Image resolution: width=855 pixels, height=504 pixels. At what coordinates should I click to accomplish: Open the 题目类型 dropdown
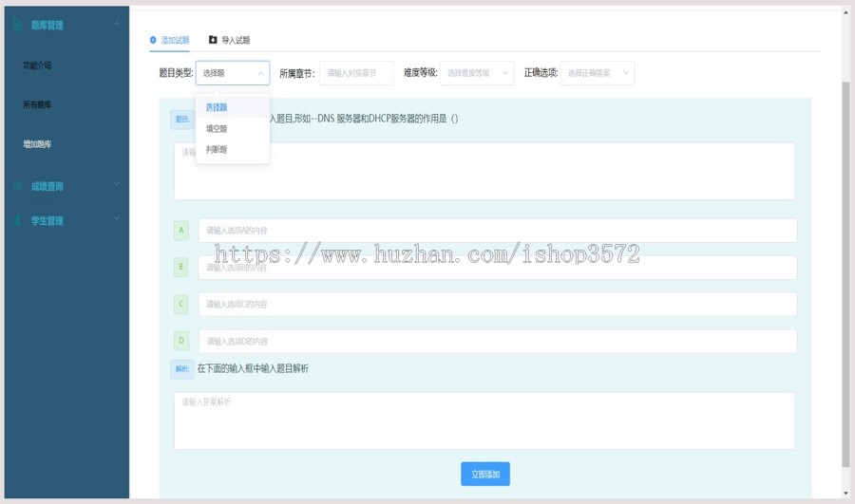point(233,73)
